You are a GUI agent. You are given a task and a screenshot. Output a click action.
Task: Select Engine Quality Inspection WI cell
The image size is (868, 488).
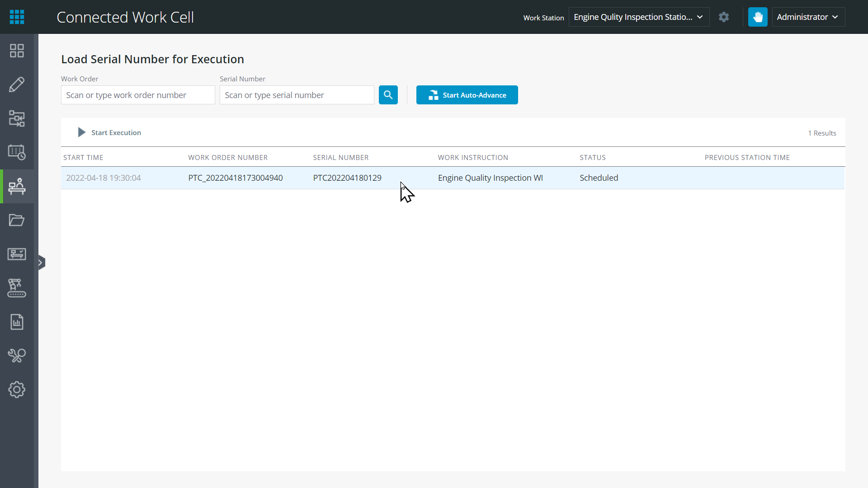[491, 178]
